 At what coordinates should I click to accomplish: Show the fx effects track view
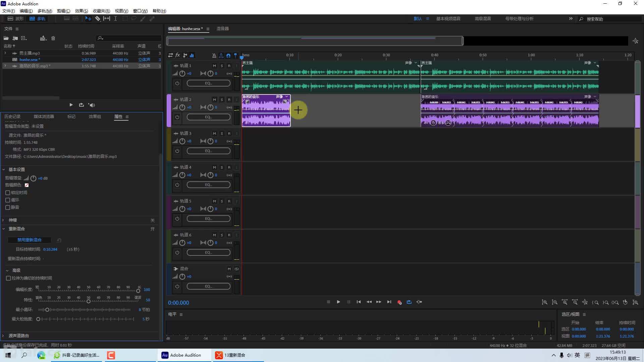[178, 55]
